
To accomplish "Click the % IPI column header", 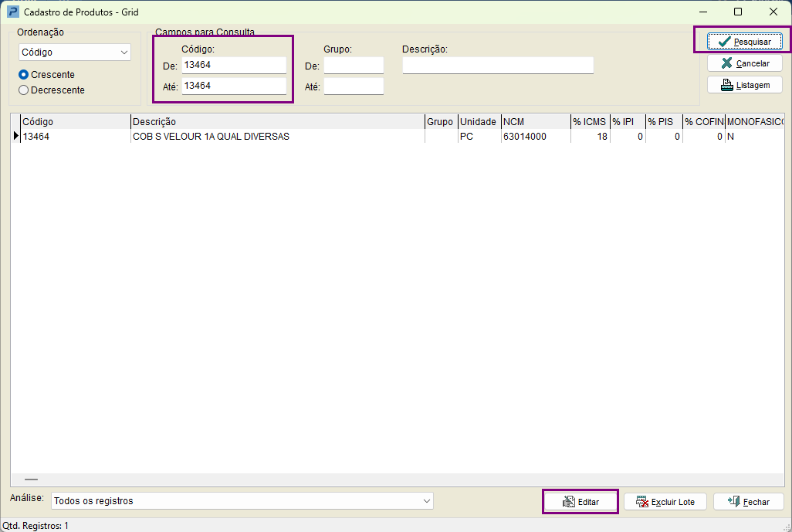I will (x=628, y=122).
